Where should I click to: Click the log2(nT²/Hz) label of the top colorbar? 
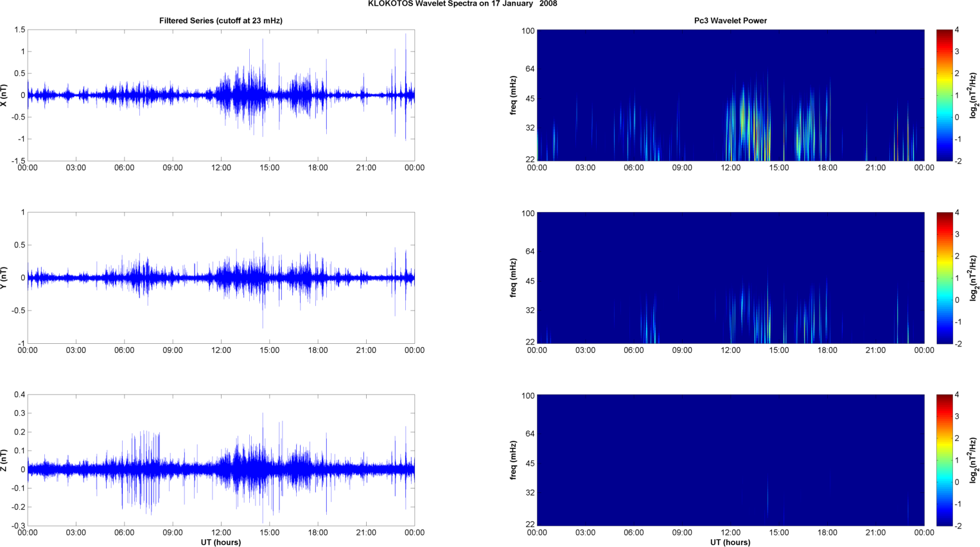(974, 95)
